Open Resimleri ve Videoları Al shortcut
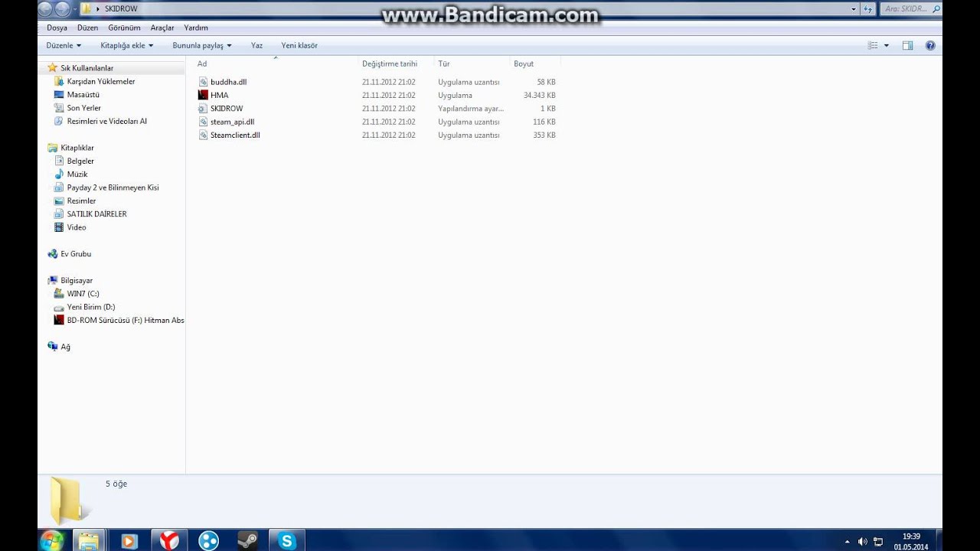The image size is (980, 551). 106,121
